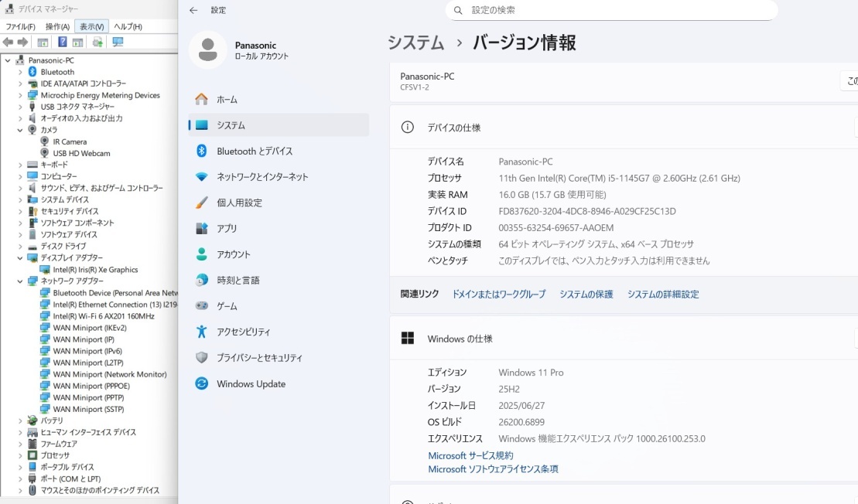This screenshot has width=858, height=504.
Task: Click システムの保護 link
Action: [586, 294]
